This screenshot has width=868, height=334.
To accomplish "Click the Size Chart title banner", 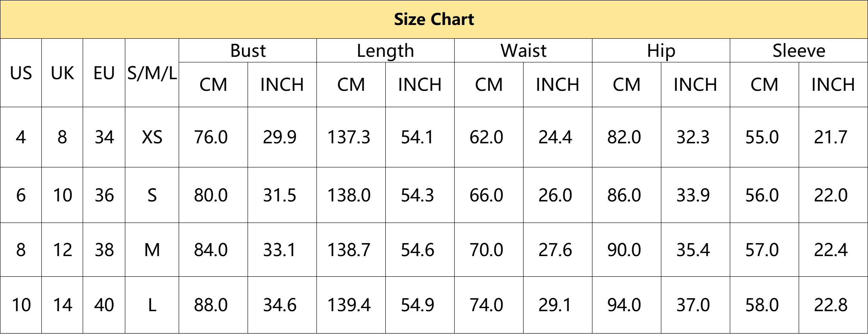I will (x=434, y=19).
